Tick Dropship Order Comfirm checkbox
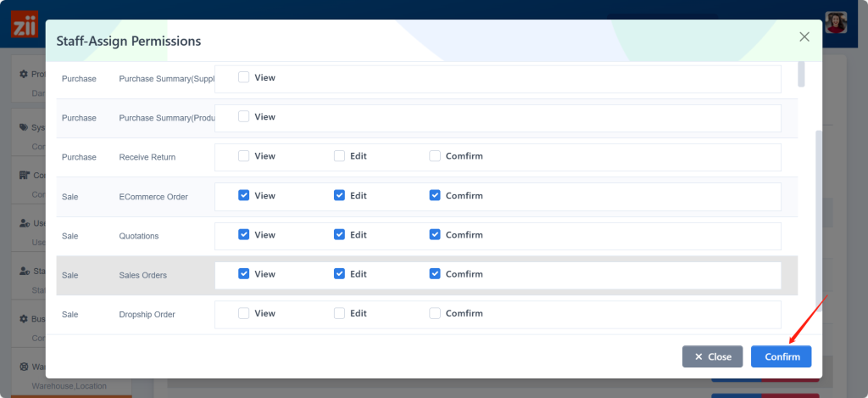This screenshot has height=398, width=868. click(435, 313)
